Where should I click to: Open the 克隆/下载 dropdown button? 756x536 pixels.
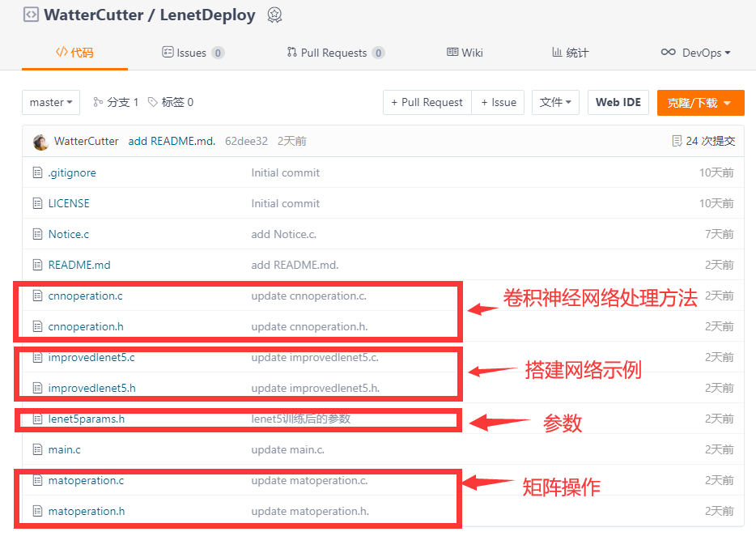click(700, 103)
